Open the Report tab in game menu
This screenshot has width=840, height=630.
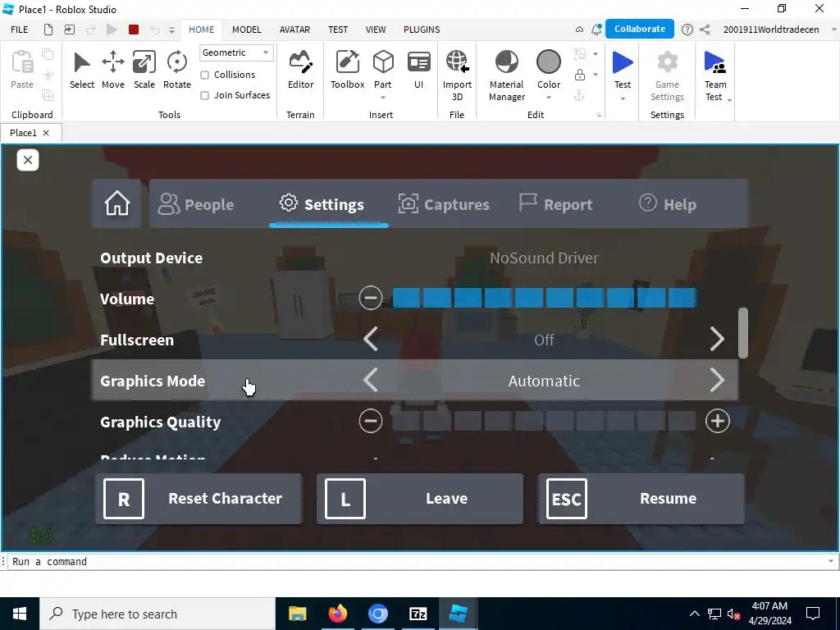(x=555, y=203)
